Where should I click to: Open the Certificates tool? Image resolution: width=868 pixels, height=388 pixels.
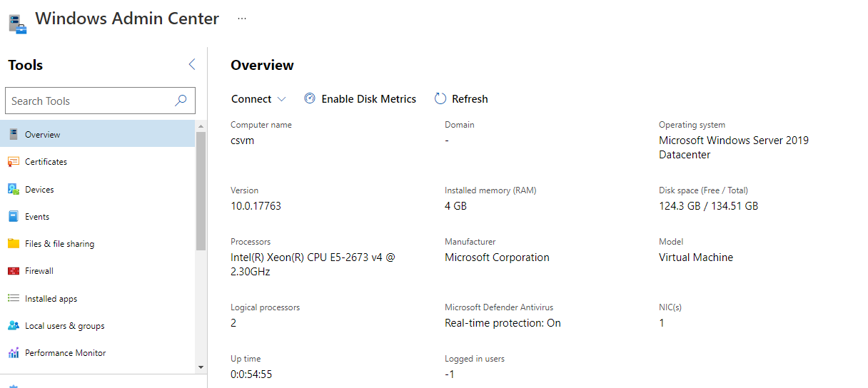[x=46, y=162]
